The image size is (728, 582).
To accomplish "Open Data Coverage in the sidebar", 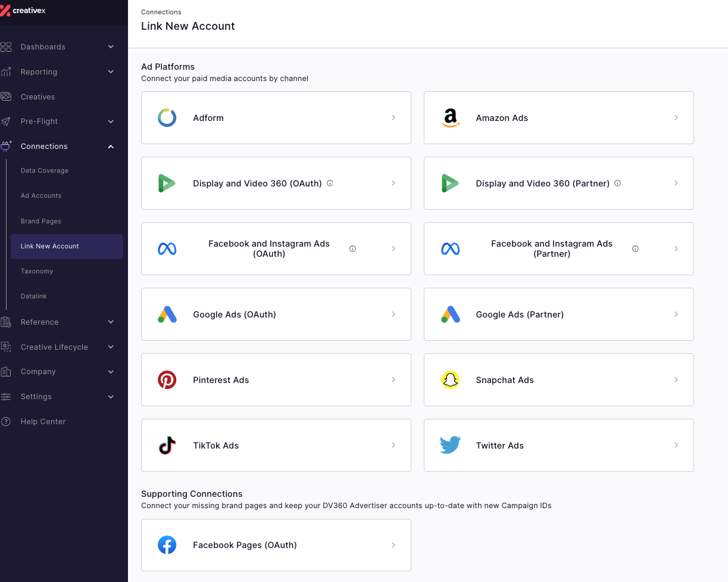I will (45, 171).
